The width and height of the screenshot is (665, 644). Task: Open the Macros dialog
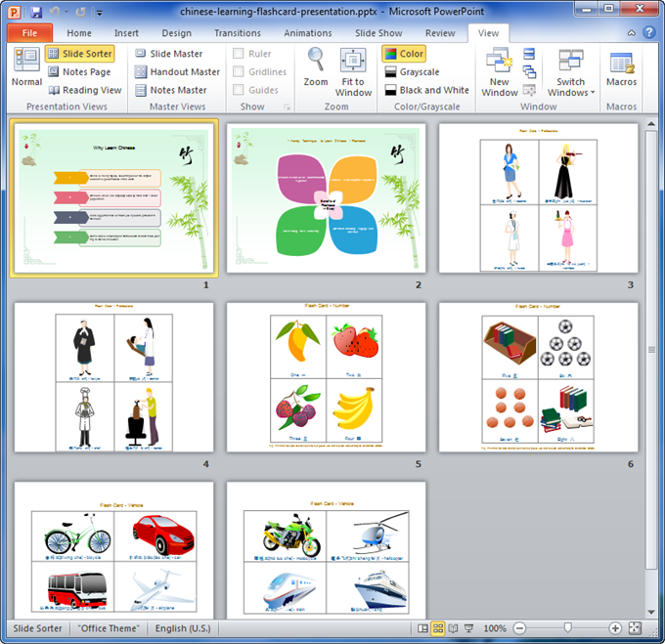[621, 68]
